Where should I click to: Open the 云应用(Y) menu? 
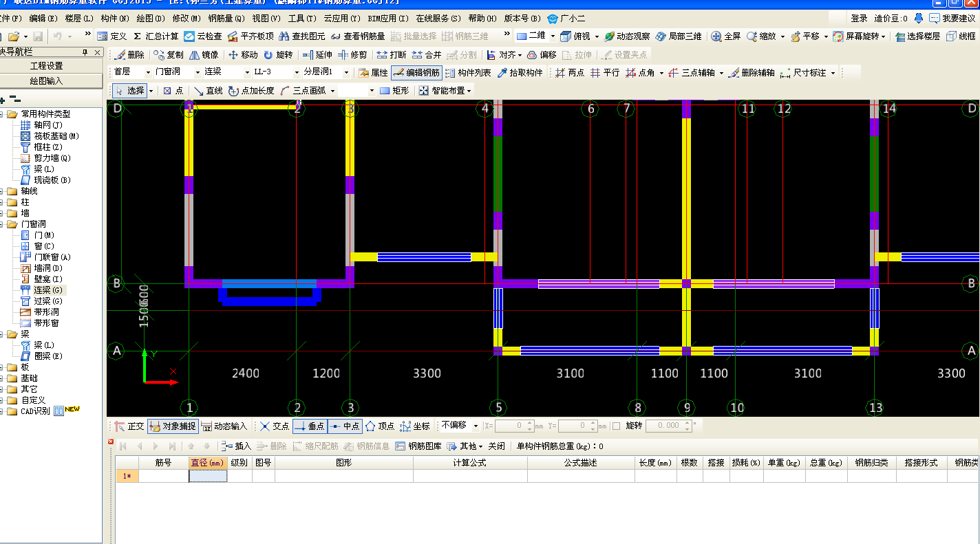pos(342,18)
